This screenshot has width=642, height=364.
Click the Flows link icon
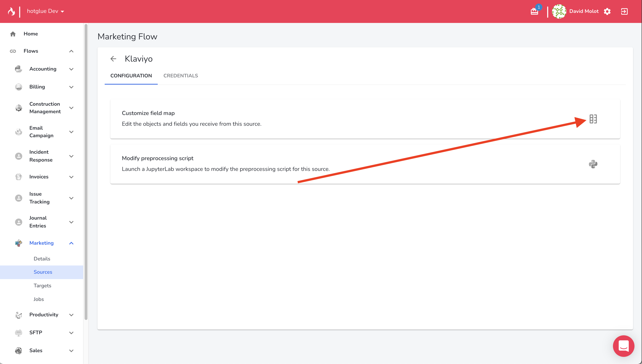pos(13,51)
